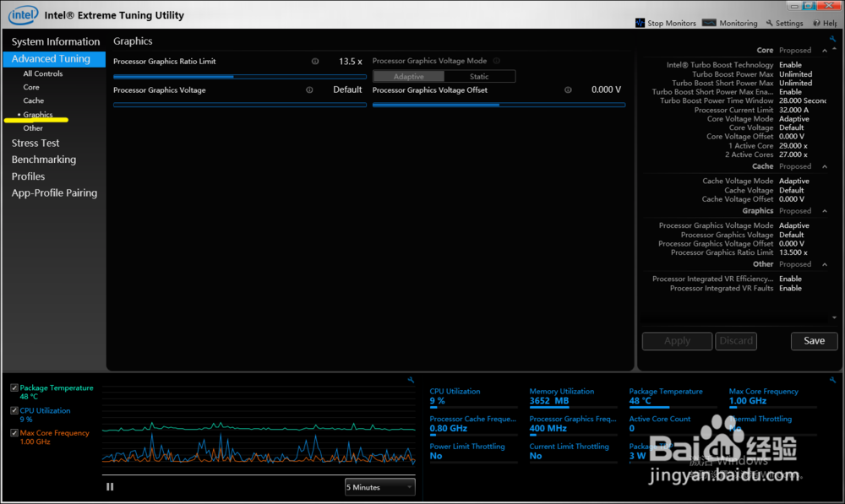The width and height of the screenshot is (845, 504).
Task: Select All Controls under Advanced Tuning
Action: (x=42, y=73)
